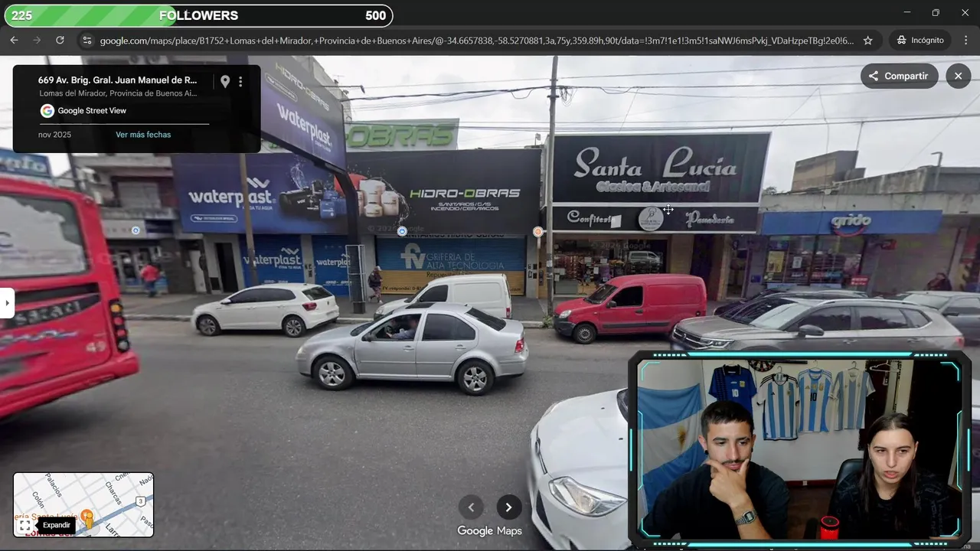Click the 'Ver más fechas' link
Screen dimensions: 980x551
[x=143, y=135]
